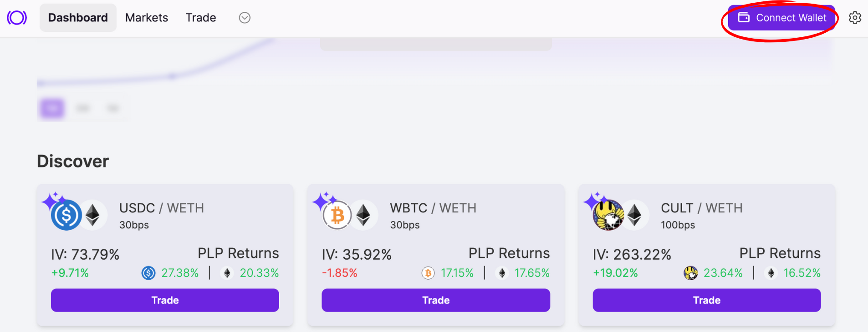Viewport: 868px width, 332px height.
Task: Click Trade button for USDC / WETH
Action: [x=165, y=300]
